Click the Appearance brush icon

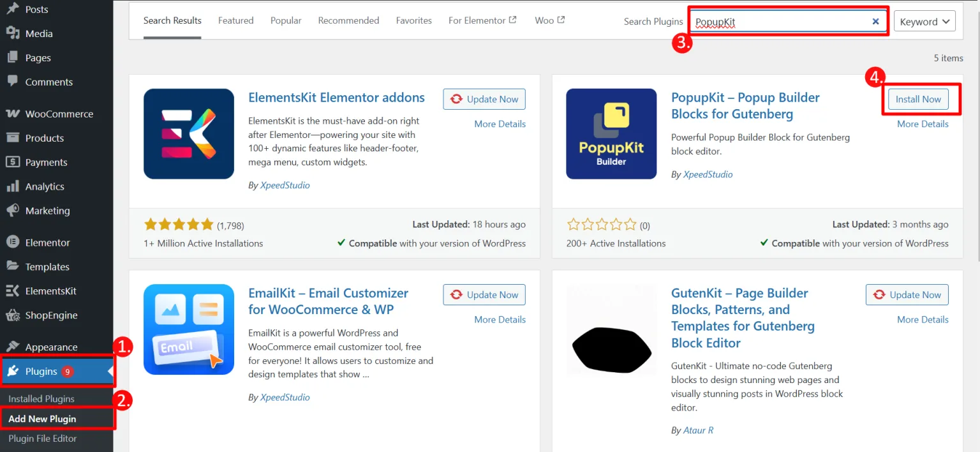[x=12, y=347]
